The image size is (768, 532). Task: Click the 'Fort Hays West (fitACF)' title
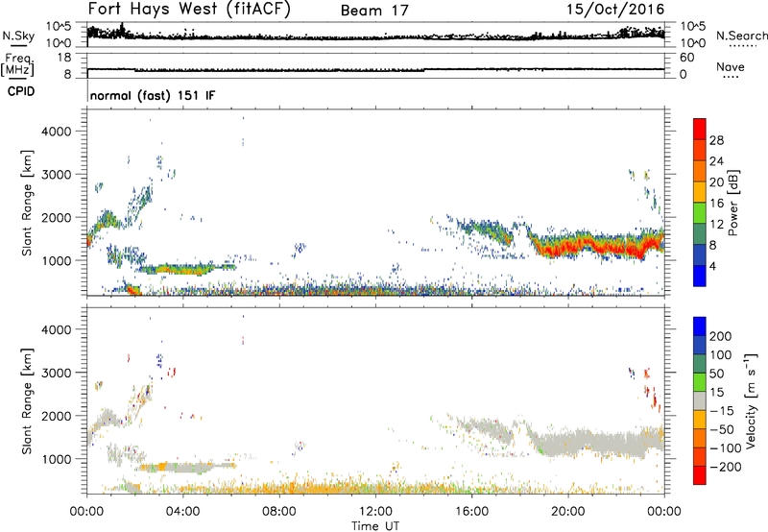(189, 10)
